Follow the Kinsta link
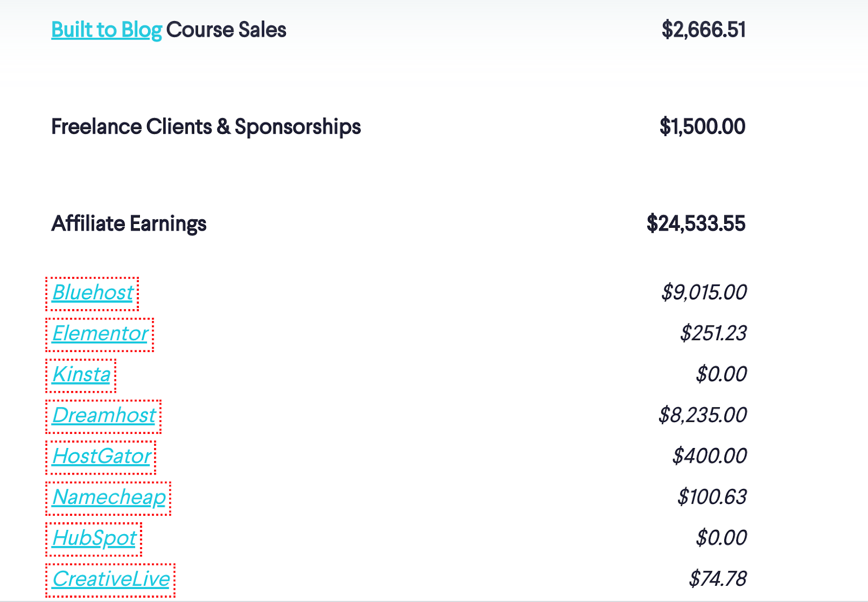The image size is (868, 602). pos(81,375)
